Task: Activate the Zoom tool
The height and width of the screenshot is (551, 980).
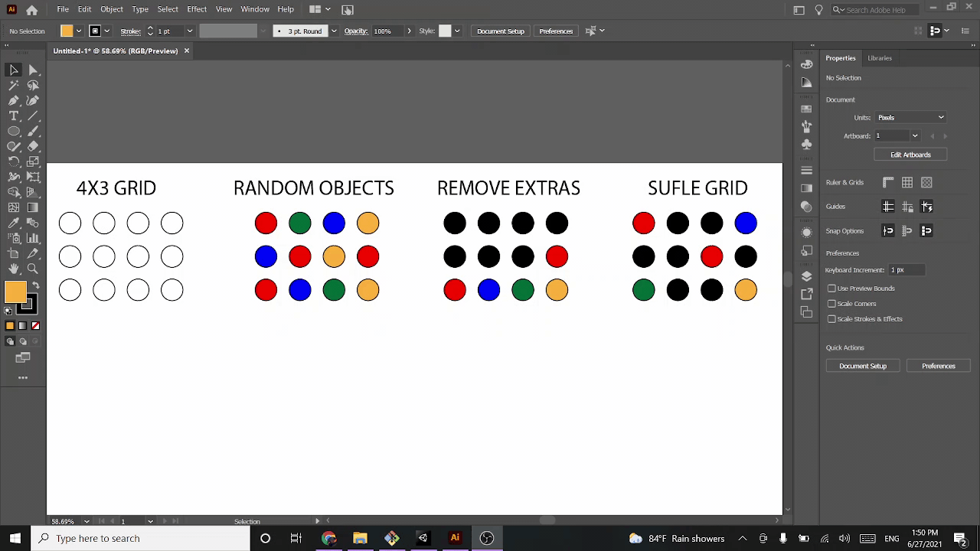Action: (x=33, y=269)
